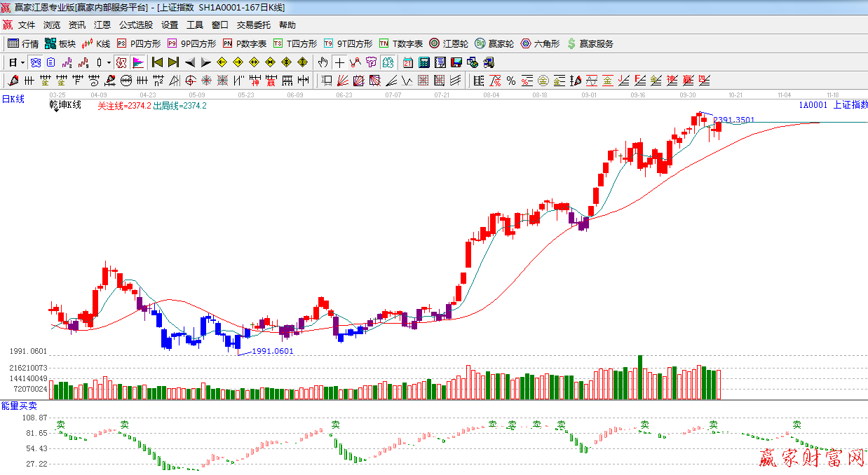The height and width of the screenshot is (475, 868).
Task: Jump to first bar using skip-back arrow
Action: click(157, 62)
